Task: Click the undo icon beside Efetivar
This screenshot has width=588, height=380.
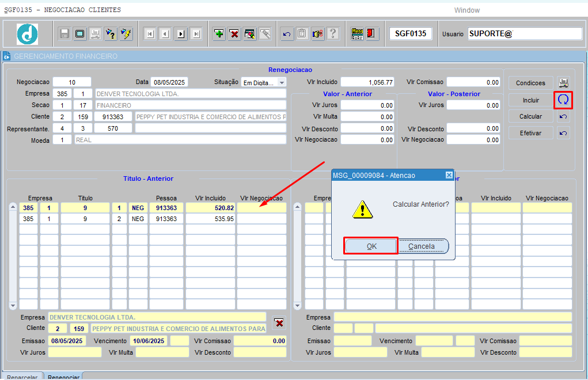Action: (x=563, y=133)
